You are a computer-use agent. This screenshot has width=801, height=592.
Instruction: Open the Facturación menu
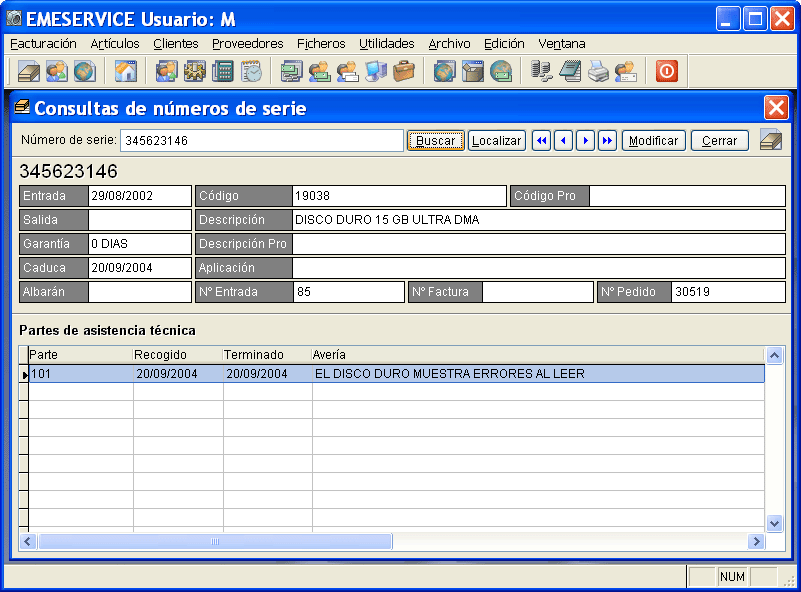(43, 44)
